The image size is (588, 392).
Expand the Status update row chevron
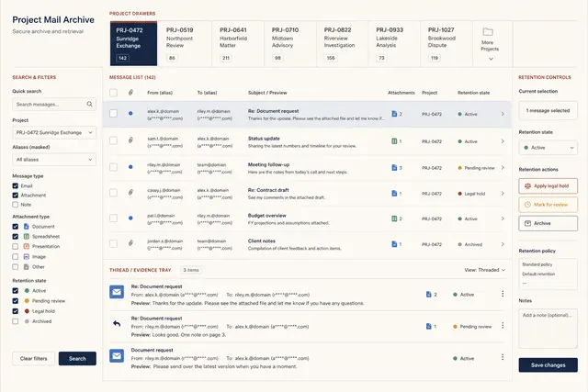click(x=503, y=141)
